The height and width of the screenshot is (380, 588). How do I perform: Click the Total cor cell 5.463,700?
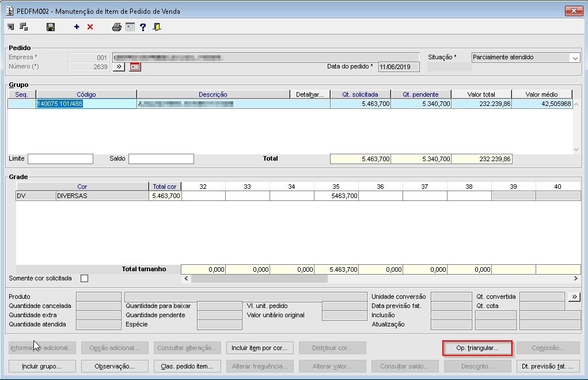point(165,196)
